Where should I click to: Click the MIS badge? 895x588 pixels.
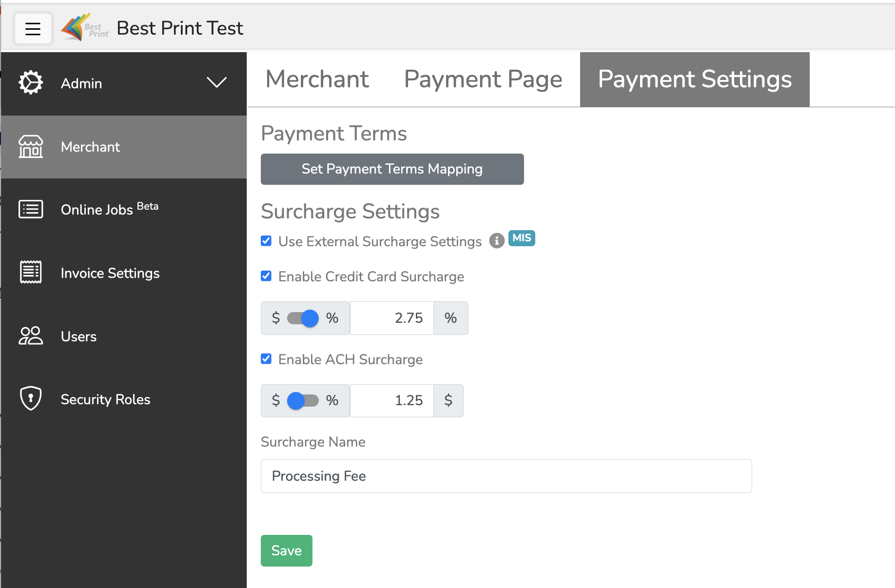pos(521,238)
